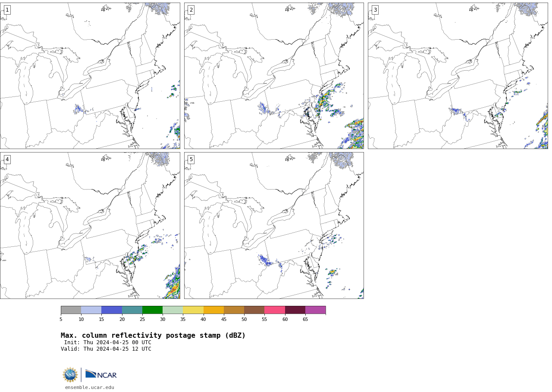Image resolution: width=552 pixels, height=392 pixels.
Task: Click the blue 15-20 dBZ swatch
Action: 112,310
